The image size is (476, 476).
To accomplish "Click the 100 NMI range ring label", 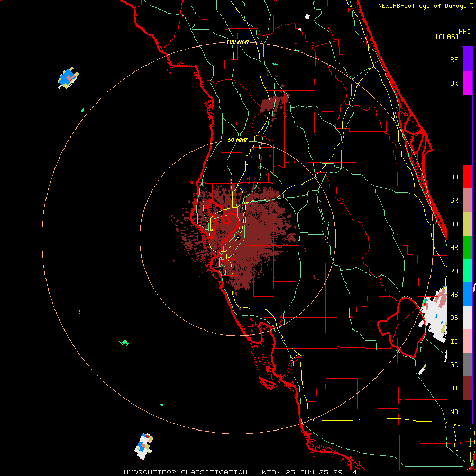I will [237, 42].
